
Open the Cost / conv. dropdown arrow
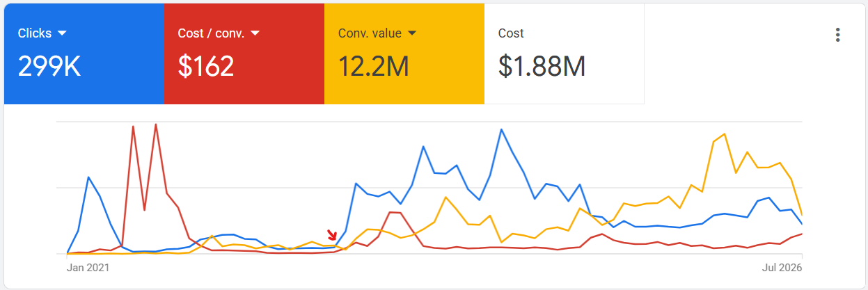[x=255, y=33]
